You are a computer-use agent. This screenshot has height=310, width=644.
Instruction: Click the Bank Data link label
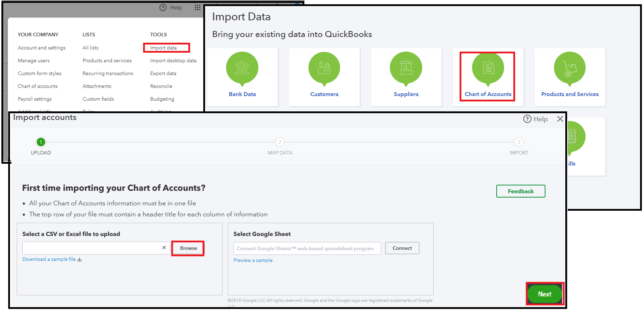pyautogui.click(x=242, y=94)
